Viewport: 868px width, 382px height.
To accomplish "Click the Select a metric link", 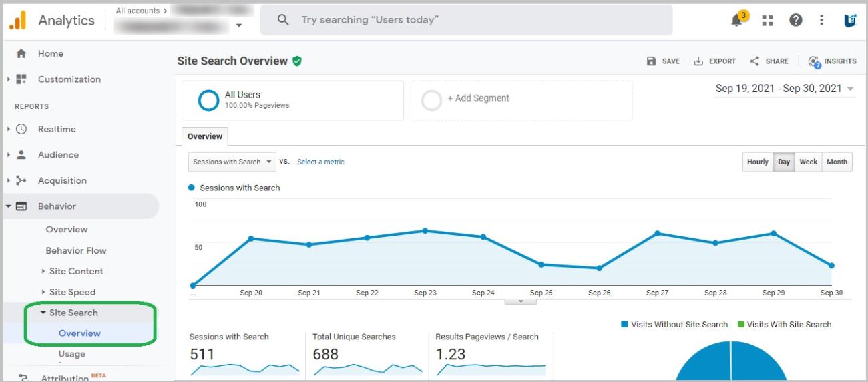I will tap(320, 162).
